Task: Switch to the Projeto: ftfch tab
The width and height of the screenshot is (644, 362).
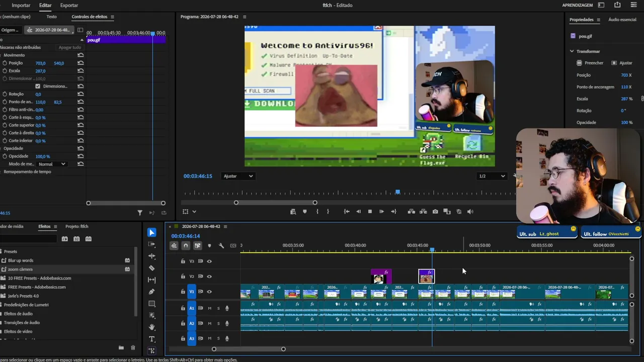Action: (x=77, y=226)
